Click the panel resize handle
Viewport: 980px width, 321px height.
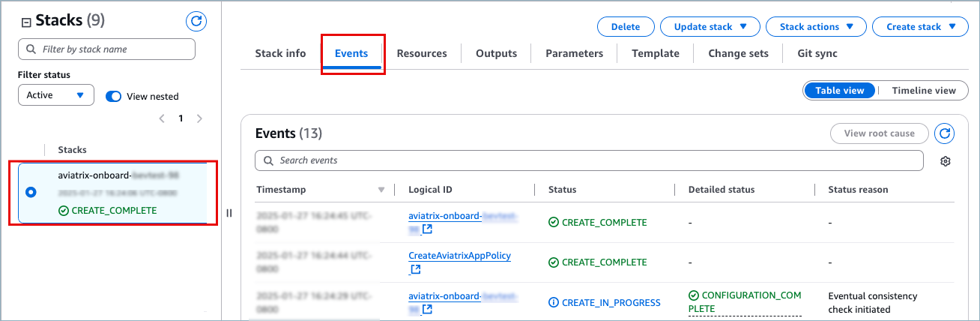229,213
